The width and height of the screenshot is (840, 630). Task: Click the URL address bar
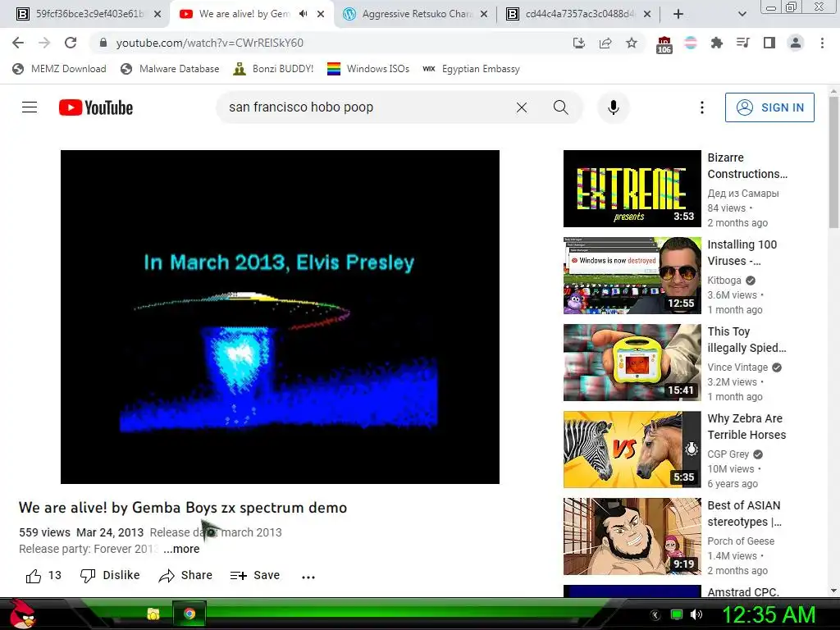[x=332, y=43]
